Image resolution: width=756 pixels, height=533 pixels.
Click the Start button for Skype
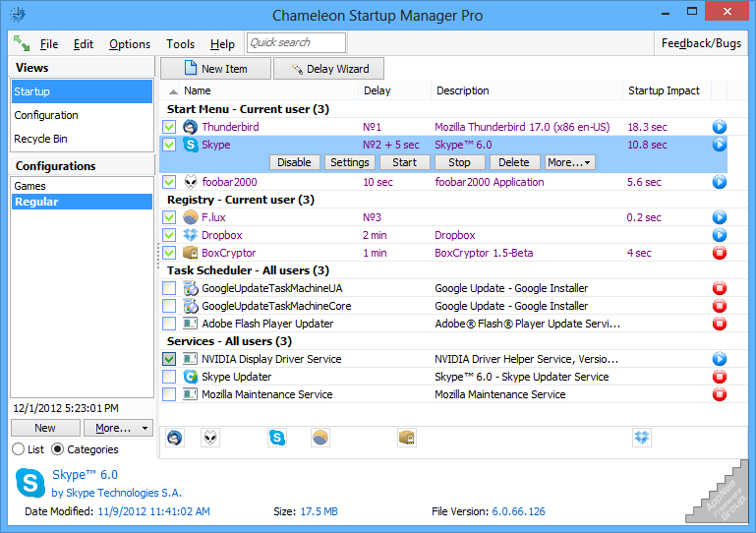click(x=404, y=162)
